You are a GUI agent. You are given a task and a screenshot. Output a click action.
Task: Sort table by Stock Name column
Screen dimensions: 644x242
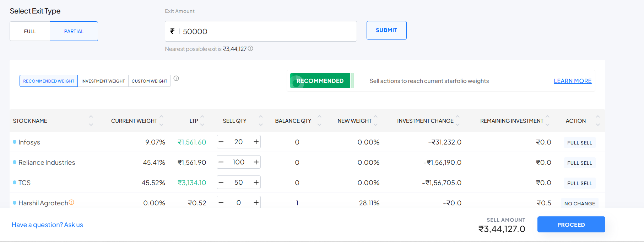click(91, 121)
